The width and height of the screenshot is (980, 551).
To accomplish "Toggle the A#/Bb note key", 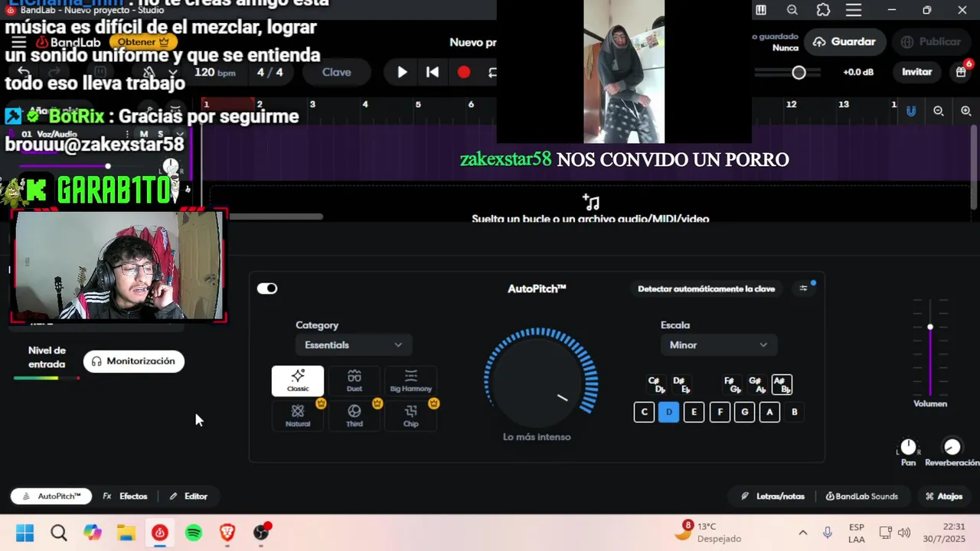I will pyautogui.click(x=782, y=384).
